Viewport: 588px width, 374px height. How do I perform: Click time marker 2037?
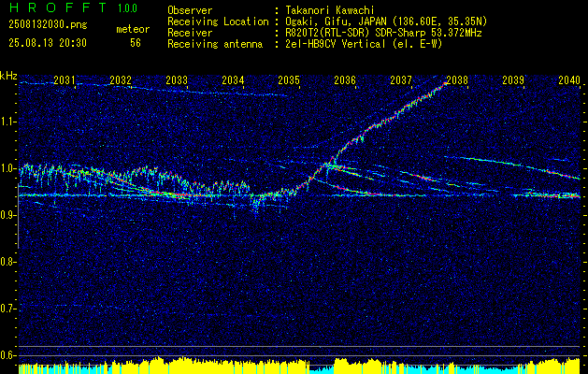coord(401,79)
